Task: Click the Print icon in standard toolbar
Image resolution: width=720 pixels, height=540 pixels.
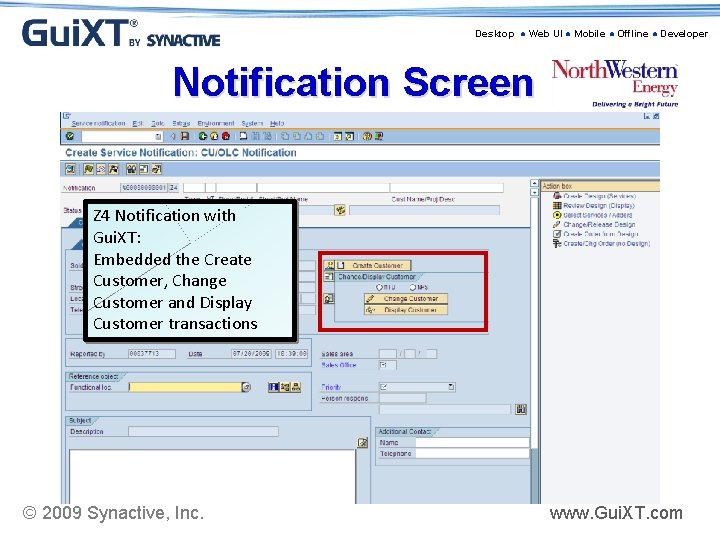Action: click(243, 136)
